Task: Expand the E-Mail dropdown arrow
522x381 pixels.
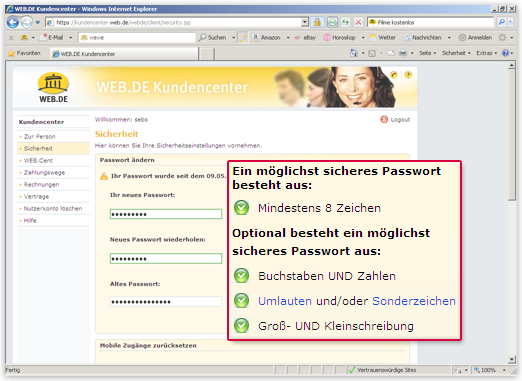Action: click(x=70, y=38)
